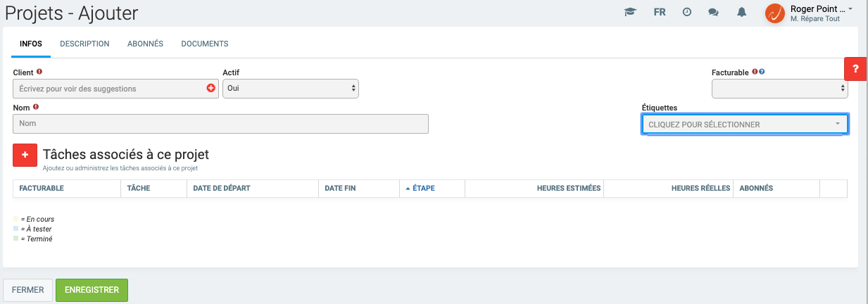Open the Roger Point user menu
This screenshot has height=304, width=868.
pyautogui.click(x=822, y=9)
